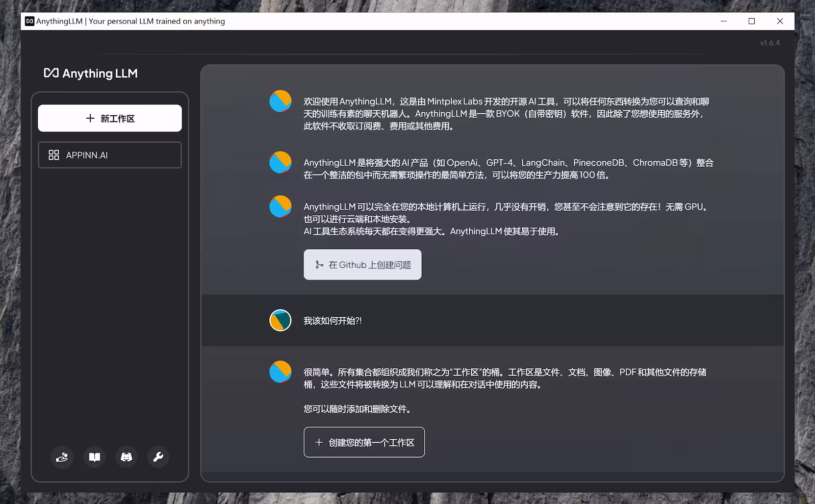Viewport: 815px width, 504px height.
Task: Open the APPINN.AI workspace
Action: coord(110,155)
